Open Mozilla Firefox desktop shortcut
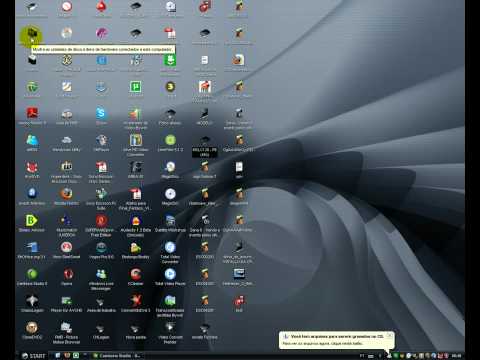 66,196
